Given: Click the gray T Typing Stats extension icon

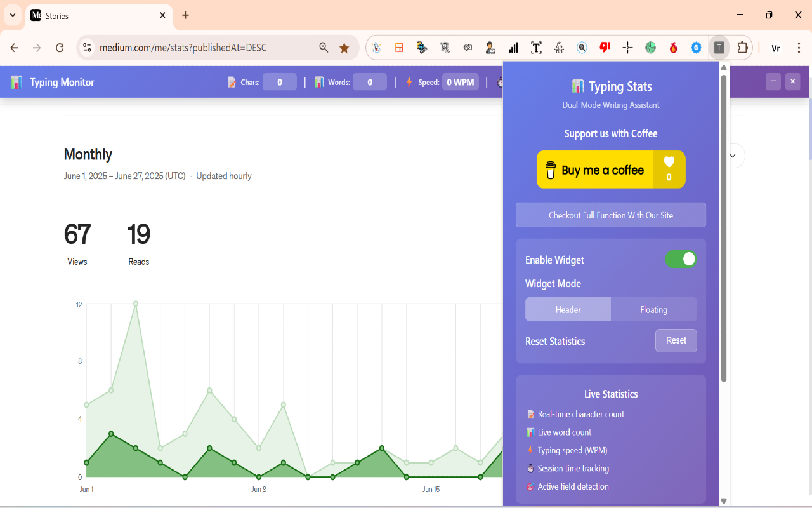Looking at the screenshot, I should click(x=719, y=48).
